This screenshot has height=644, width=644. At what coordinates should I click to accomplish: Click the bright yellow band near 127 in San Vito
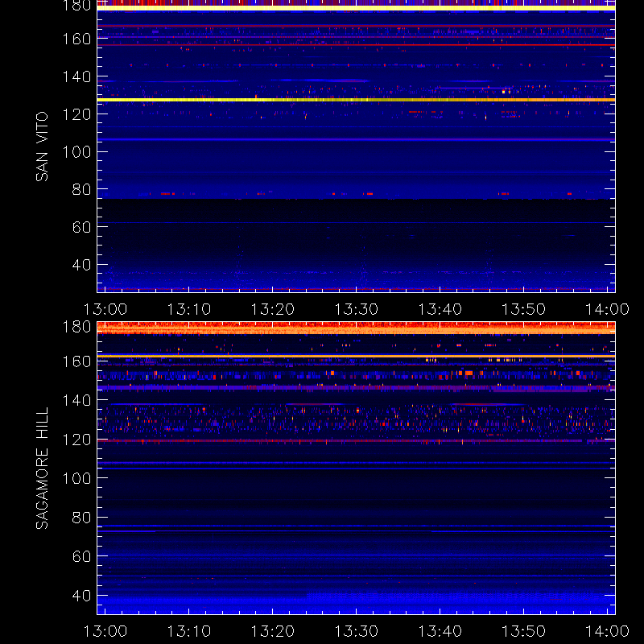pos(356,100)
